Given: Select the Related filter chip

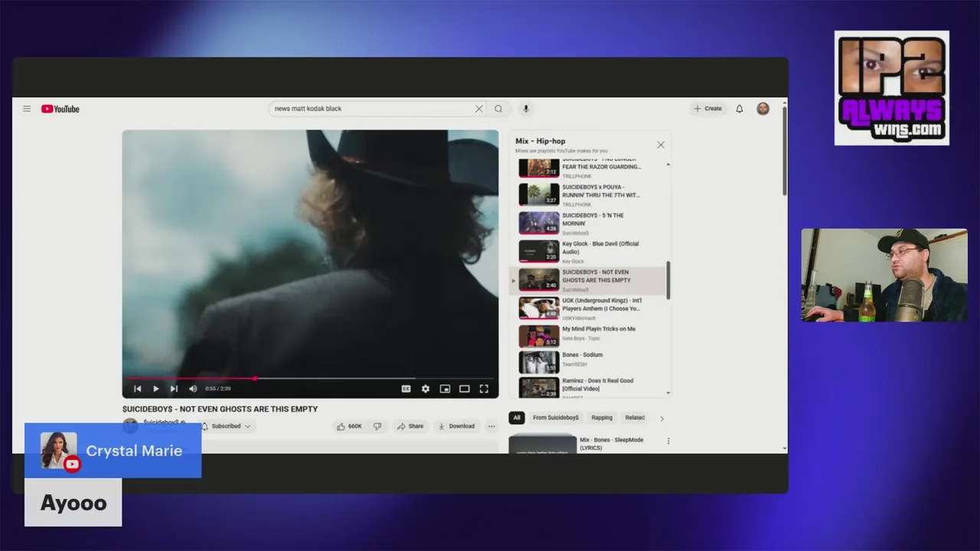Looking at the screenshot, I should click(635, 418).
